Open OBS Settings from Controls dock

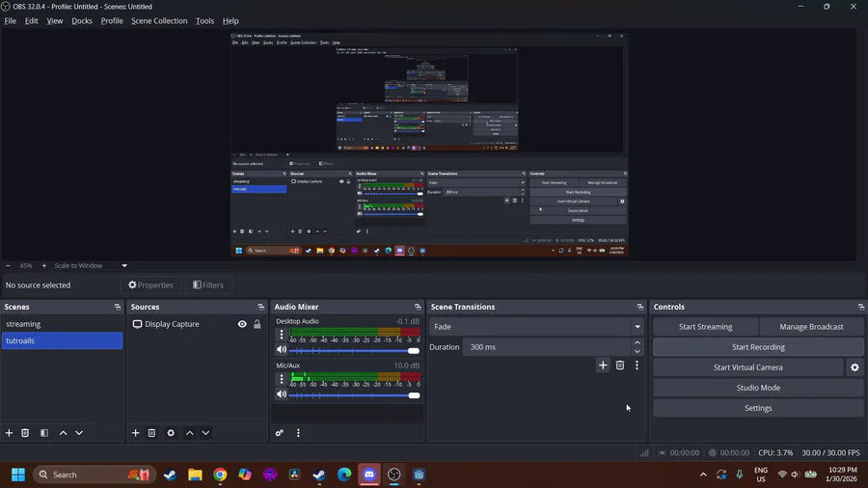tap(758, 408)
